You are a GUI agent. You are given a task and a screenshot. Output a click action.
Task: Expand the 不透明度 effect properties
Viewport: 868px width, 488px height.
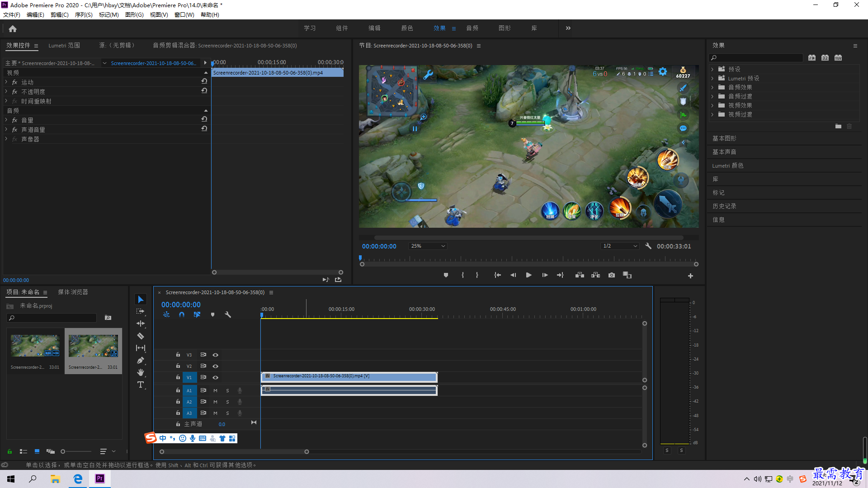[6, 92]
